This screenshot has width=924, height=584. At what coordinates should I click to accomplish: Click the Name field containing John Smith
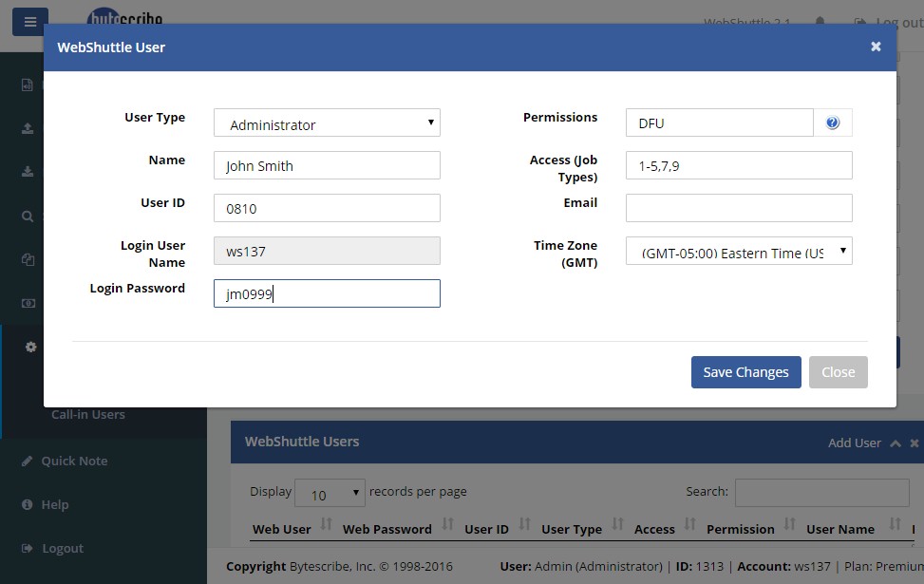[327, 165]
